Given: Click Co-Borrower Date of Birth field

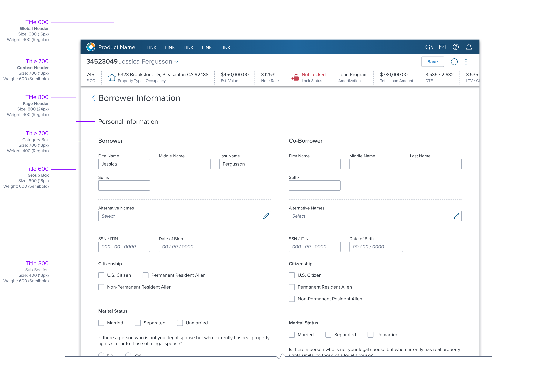Looking at the screenshot, I should pos(376,247).
